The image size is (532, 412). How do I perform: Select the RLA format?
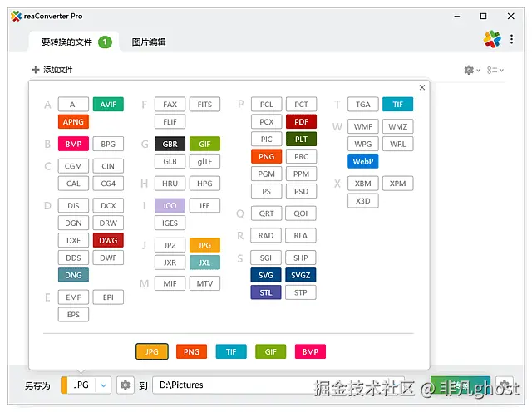301,236
